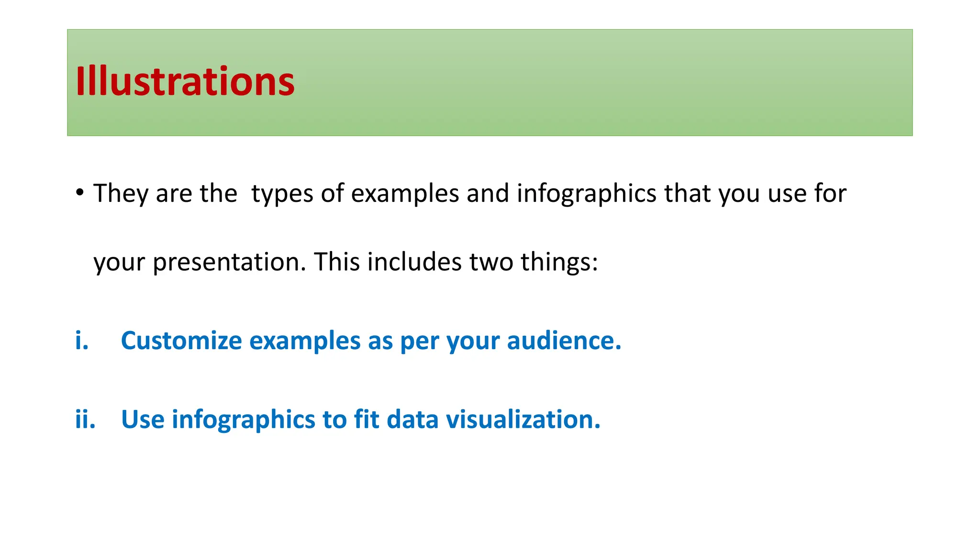The height and width of the screenshot is (551, 980).
Task: Click the red Illustrations title text
Action: 185,81
